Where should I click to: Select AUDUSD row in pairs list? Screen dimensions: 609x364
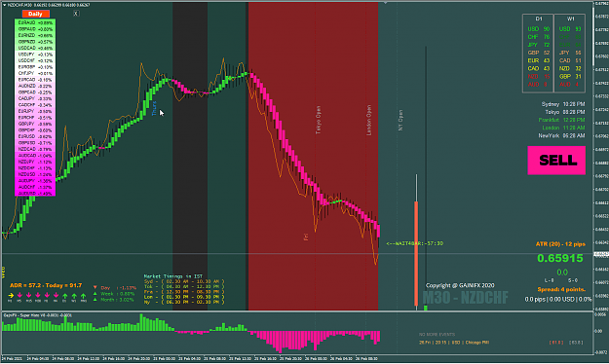(35, 194)
